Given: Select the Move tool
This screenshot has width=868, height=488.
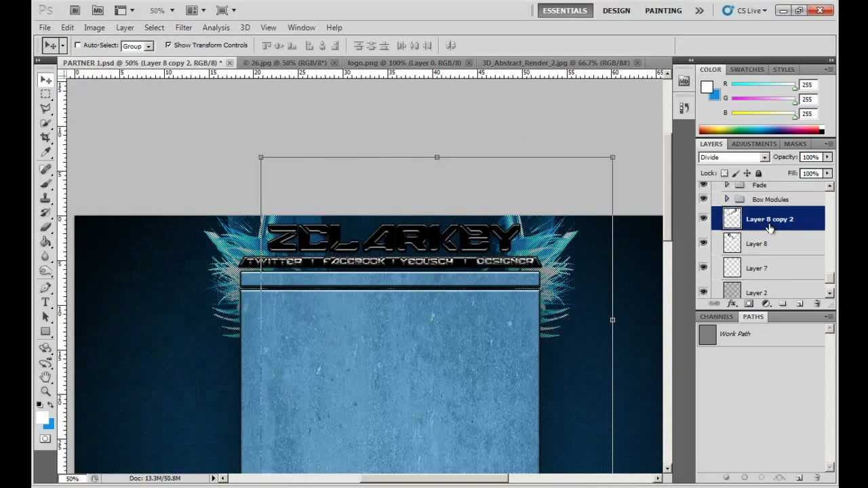Looking at the screenshot, I should 45,80.
